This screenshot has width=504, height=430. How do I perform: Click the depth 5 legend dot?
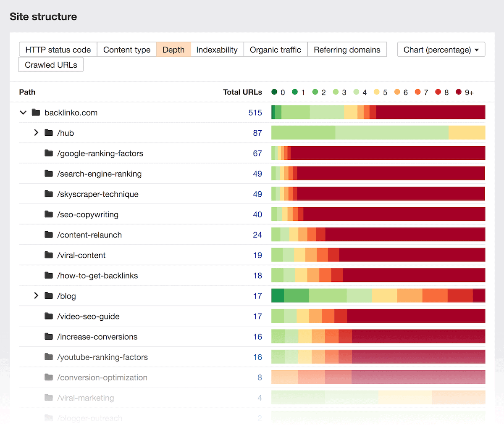click(x=377, y=92)
